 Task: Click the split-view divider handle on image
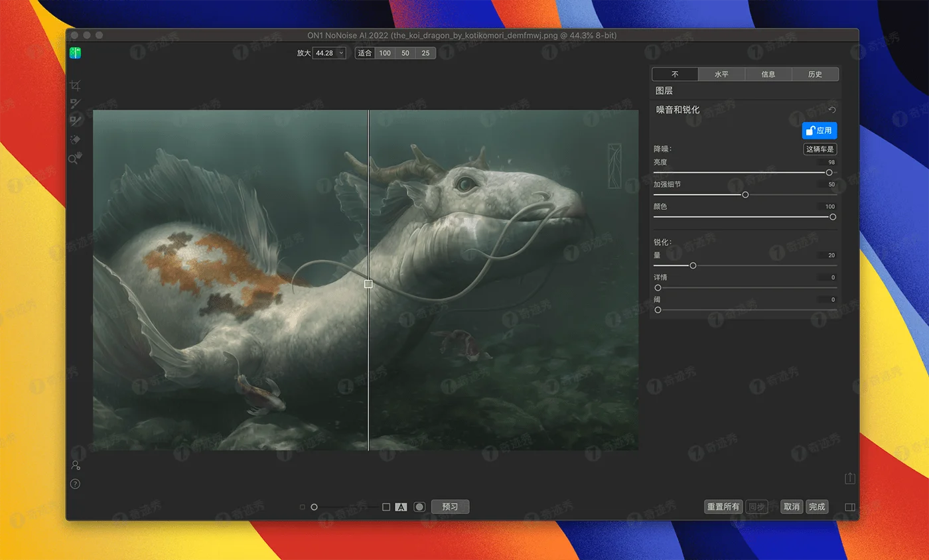point(368,284)
